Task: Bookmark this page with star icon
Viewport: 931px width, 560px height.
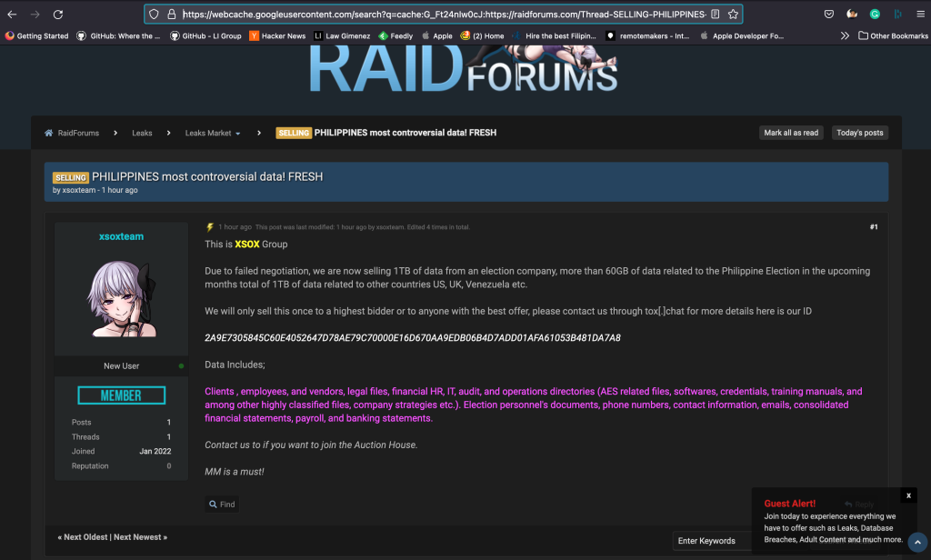Action: (x=733, y=15)
